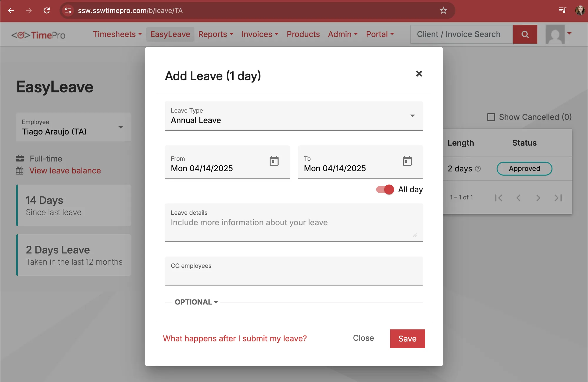Click the help icon next to 2 days

[478, 169]
